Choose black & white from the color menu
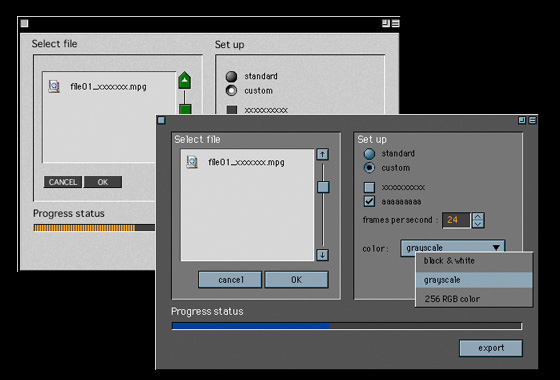560x380 pixels. (474, 261)
